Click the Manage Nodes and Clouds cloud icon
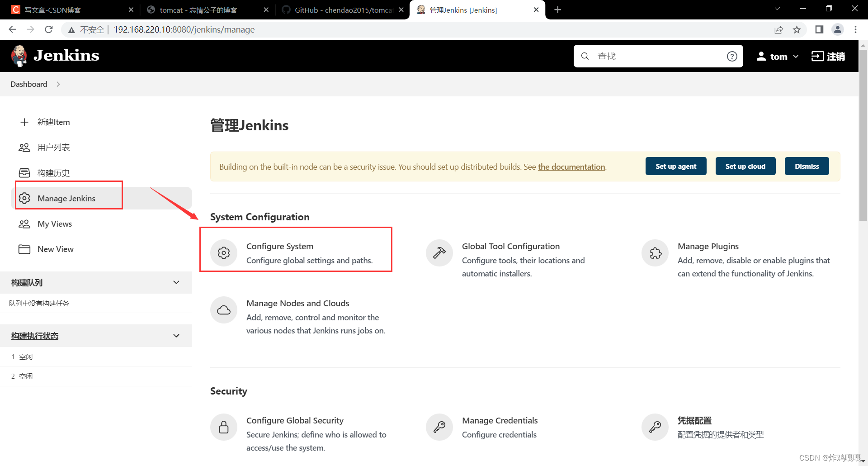This screenshot has width=868, height=466. click(x=224, y=310)
